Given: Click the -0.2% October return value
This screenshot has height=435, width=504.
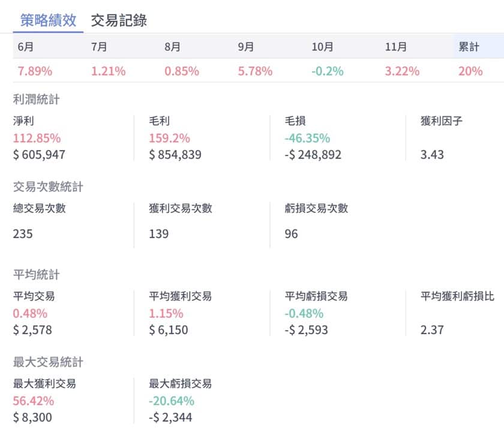Looking at the screenshot, I should 328,71.
